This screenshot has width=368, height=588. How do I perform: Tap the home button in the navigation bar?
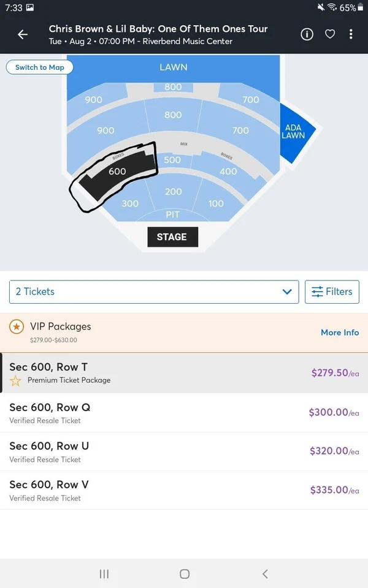pos(184,574)
